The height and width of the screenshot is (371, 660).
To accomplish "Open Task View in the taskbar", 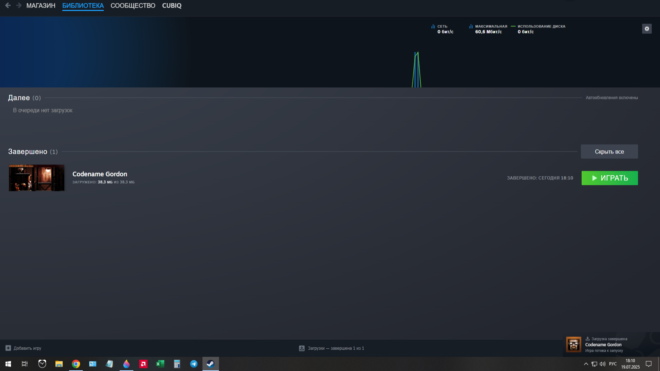I will (x=25, y=364).
